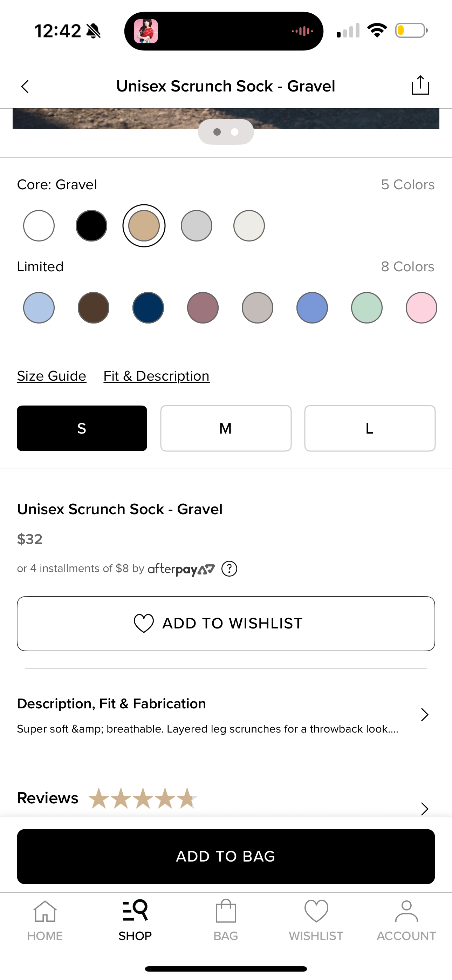Screen dimensions: 452x980
Task: Open the Size Guide link
Action: tap(52, 376)
